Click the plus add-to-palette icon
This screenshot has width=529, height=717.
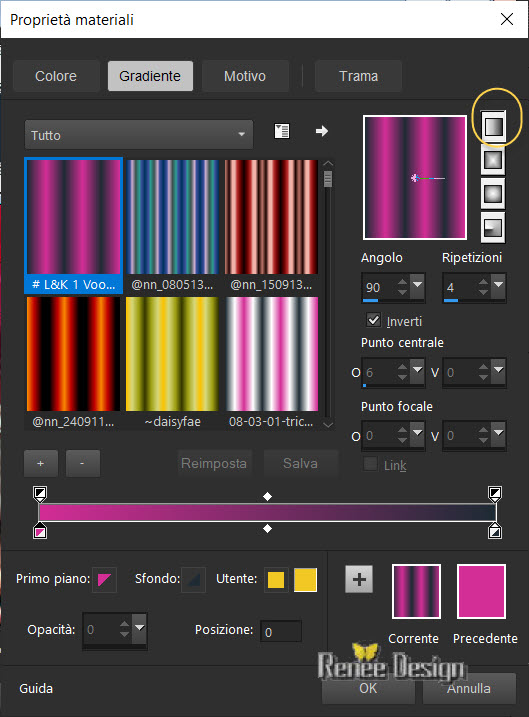click(x=359, y=579)
